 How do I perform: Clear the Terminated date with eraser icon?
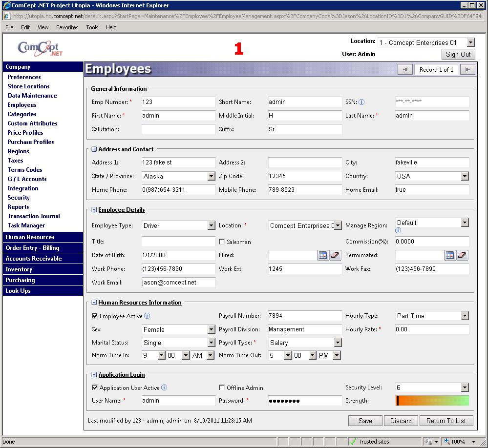tap(462, 255)
